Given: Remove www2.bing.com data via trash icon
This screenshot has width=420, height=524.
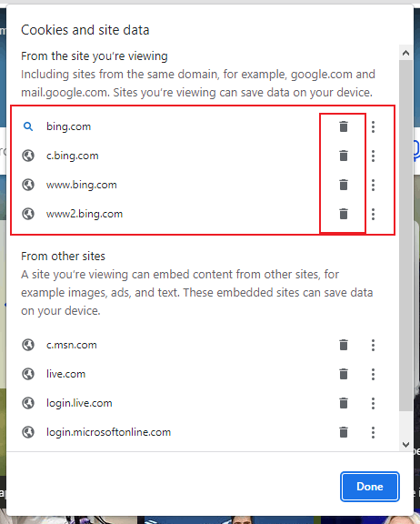Looking at the screenshot, I should point(344,214).
